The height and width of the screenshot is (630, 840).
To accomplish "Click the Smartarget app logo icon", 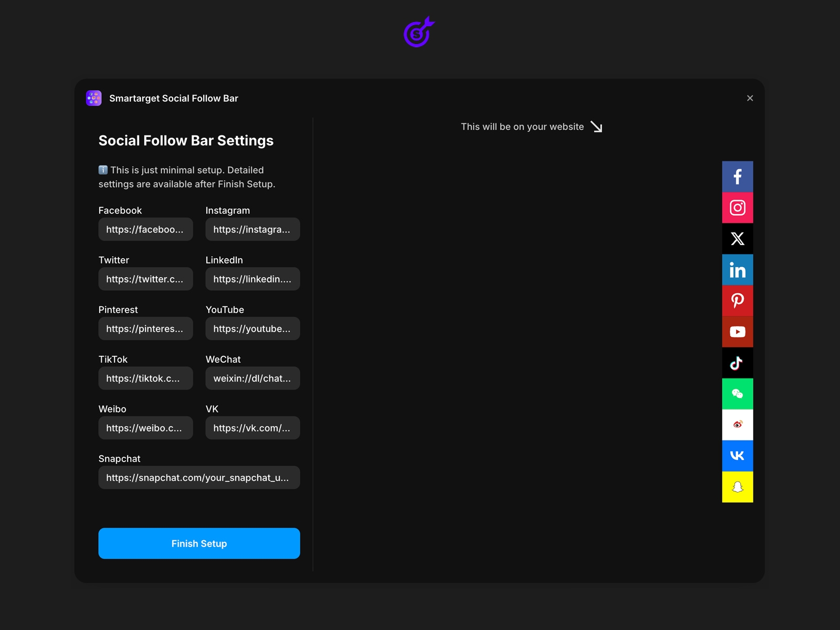I will coord(93,98).
